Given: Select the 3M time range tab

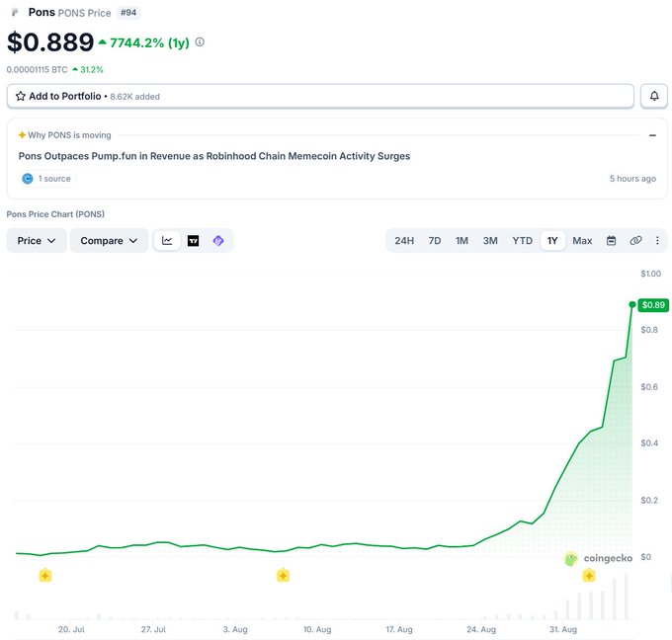Looking at the screenshot, I should coord(490,241).
